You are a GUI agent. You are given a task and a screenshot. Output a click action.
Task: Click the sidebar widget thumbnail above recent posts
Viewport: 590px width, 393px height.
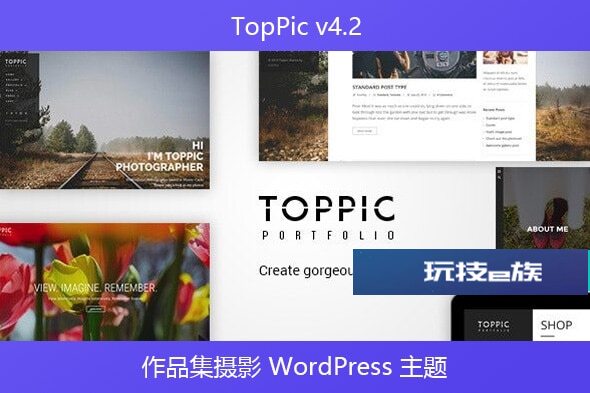tap(505, 58)
